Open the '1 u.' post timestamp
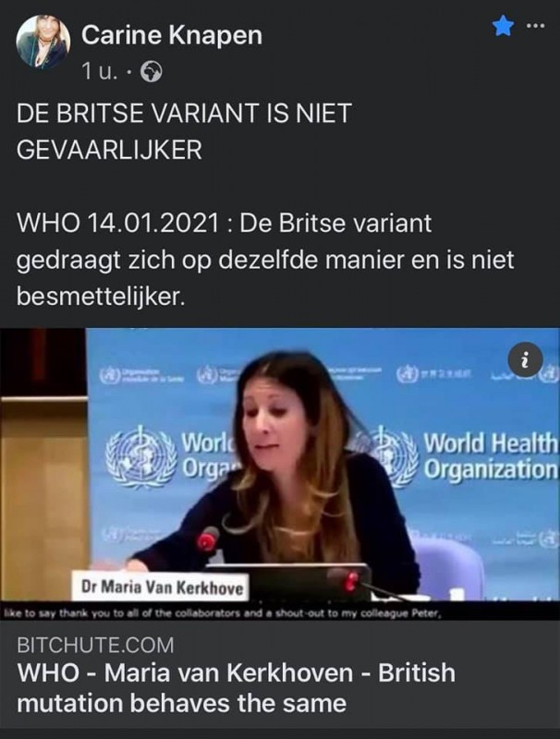The height and width of the screenshot is (739, 560). point(99,72)
